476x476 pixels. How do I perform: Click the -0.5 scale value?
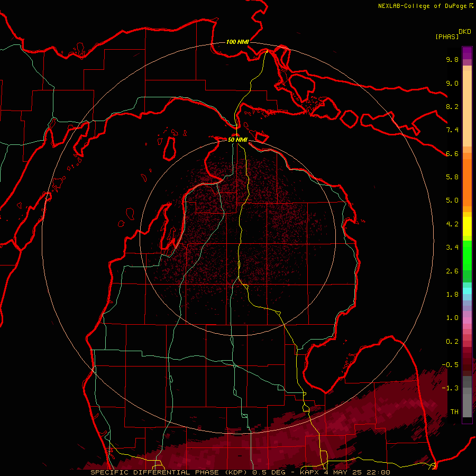point(450,365)
